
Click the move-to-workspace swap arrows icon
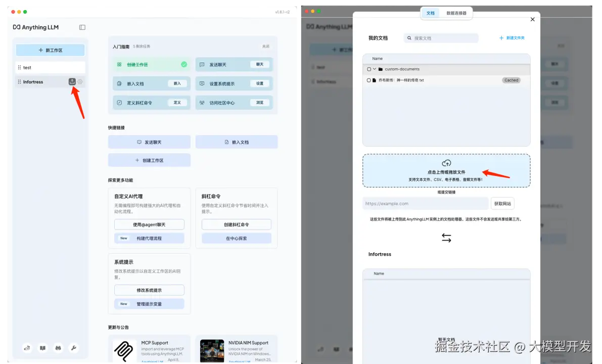(x=446, y=238)
